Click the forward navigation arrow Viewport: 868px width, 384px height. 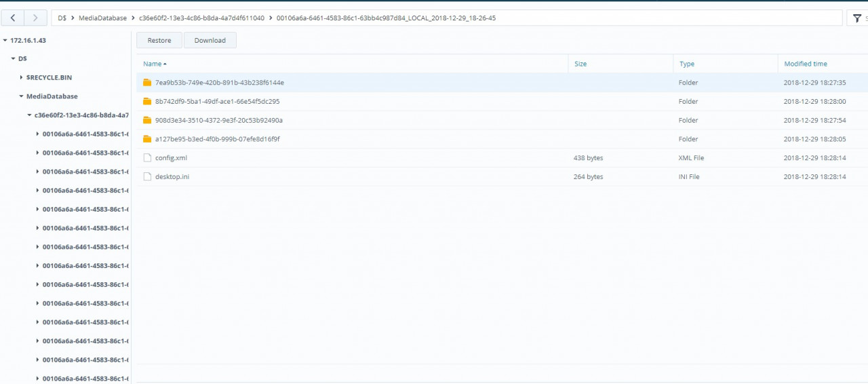[36, 18]
